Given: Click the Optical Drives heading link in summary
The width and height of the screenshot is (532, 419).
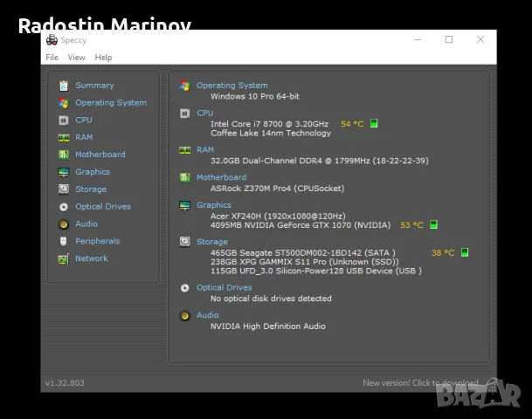Looking at the screenshot, I should coord(225,287).
